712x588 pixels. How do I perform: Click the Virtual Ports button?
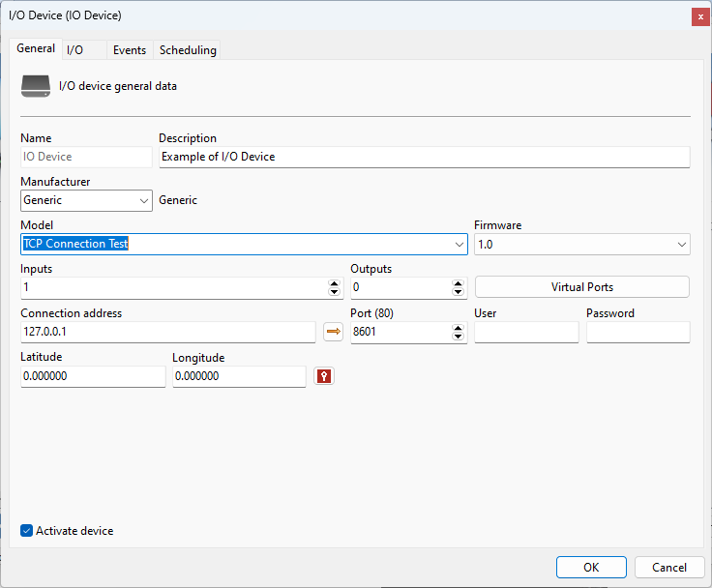pyautogui.click(x=582, y=287)
